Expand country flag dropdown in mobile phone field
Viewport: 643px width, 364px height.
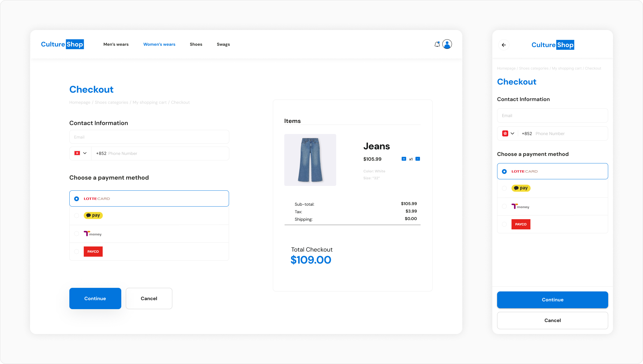(509, 133)
